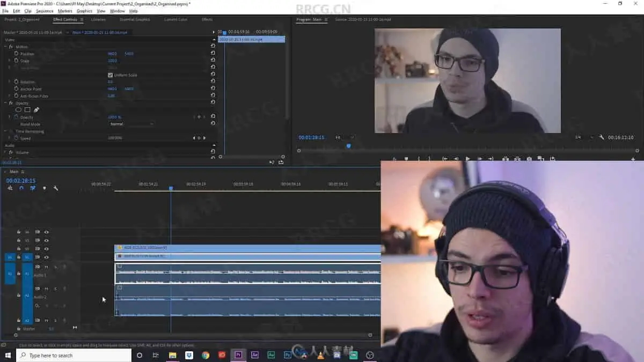Toggle animation stopwatch for Scale
This screenshot has height=362, width=644.
[x=16, y=61]
